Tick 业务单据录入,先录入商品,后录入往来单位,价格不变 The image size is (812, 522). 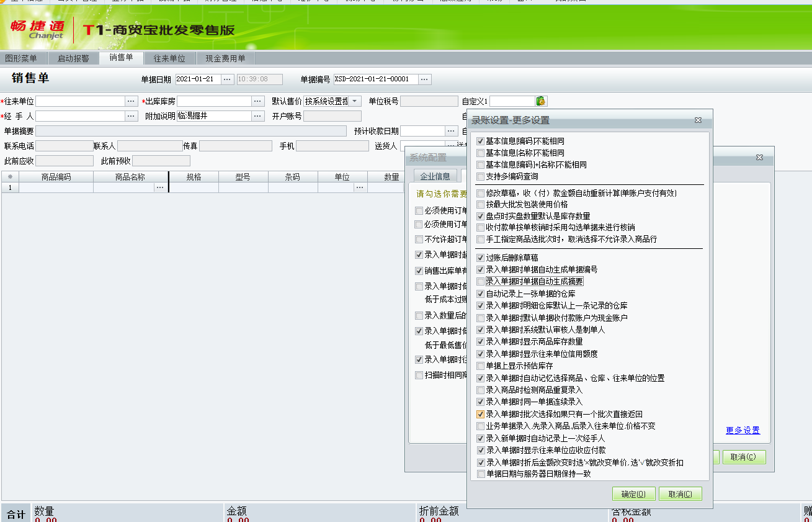[x=480, y=426]
